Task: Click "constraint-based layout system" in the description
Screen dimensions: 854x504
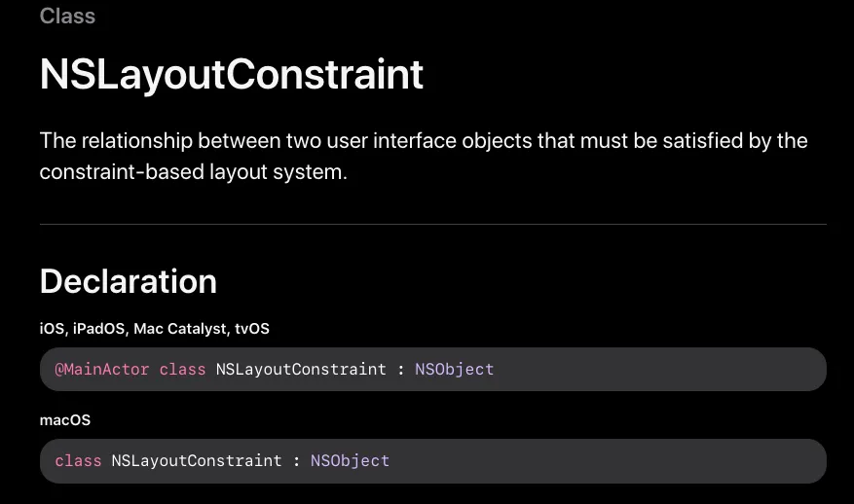Action: tap(191, 172)
